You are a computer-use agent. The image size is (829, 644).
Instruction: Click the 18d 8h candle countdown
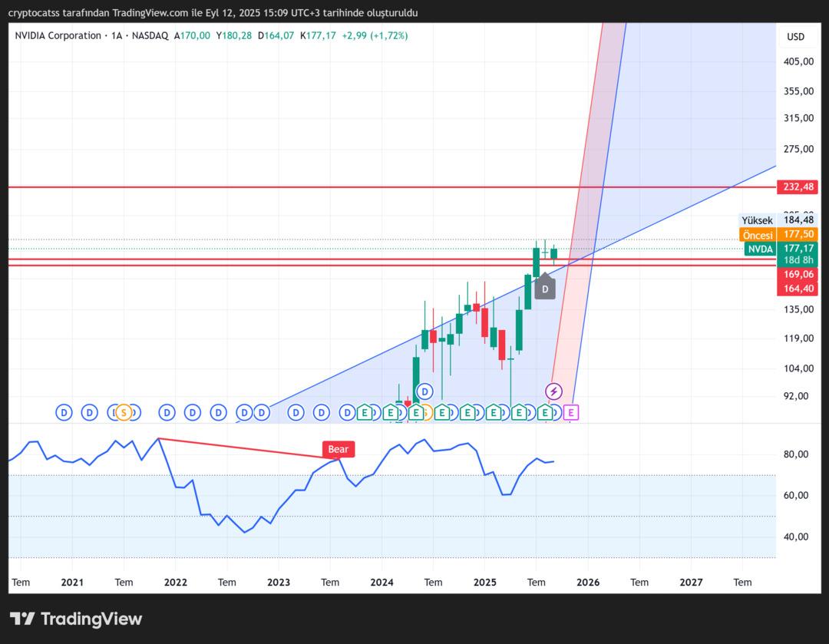coord(798,260)
